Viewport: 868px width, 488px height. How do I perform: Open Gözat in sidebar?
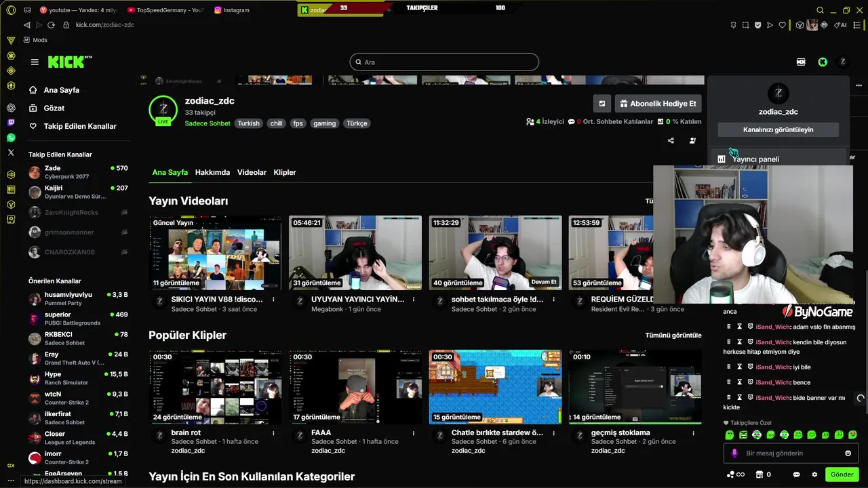click(54, 108)
